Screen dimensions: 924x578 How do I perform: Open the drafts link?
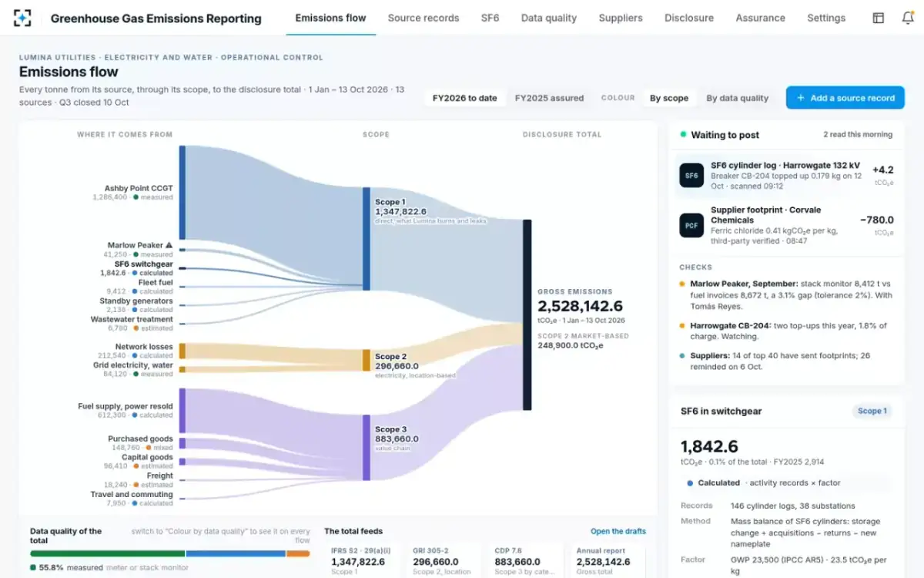point(618,531)
